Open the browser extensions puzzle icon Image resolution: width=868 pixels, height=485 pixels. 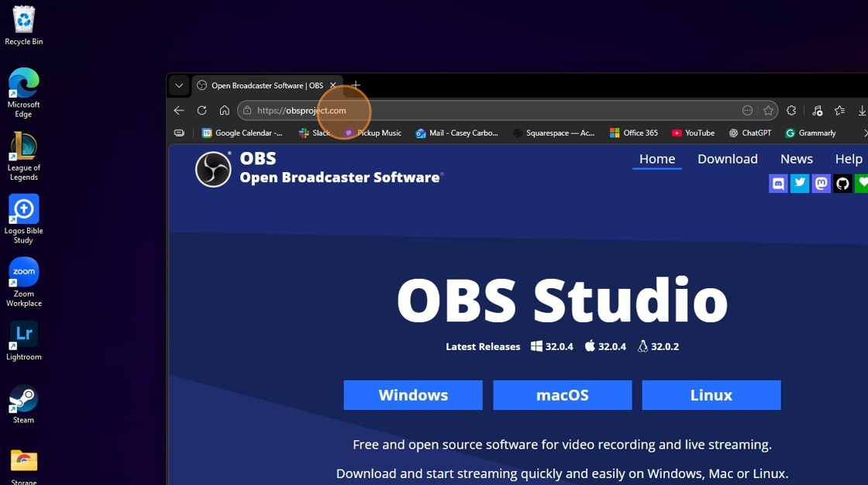click(791, 110)
